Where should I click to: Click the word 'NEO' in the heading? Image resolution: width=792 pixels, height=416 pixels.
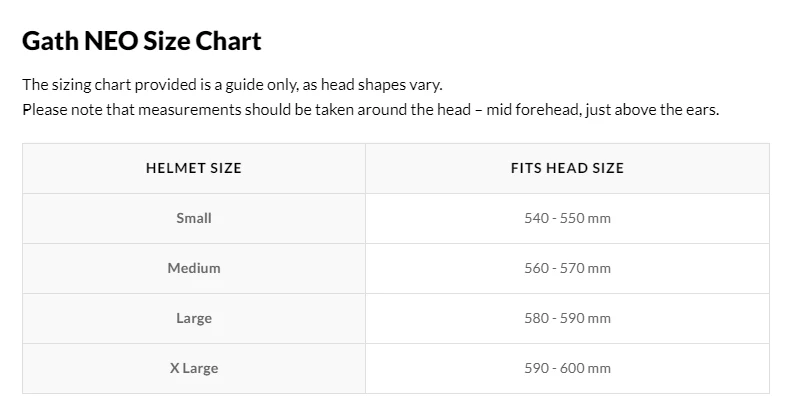pos(111,41)
